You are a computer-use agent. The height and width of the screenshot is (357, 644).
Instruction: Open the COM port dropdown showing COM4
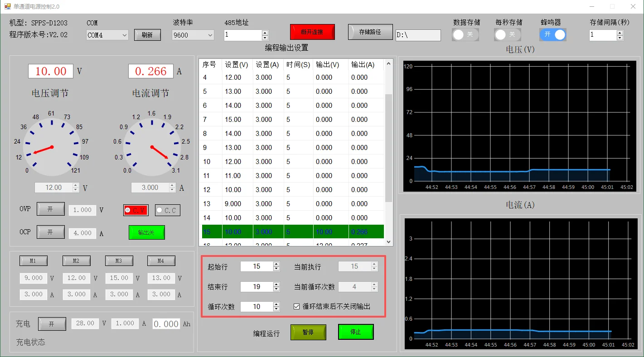107,35
